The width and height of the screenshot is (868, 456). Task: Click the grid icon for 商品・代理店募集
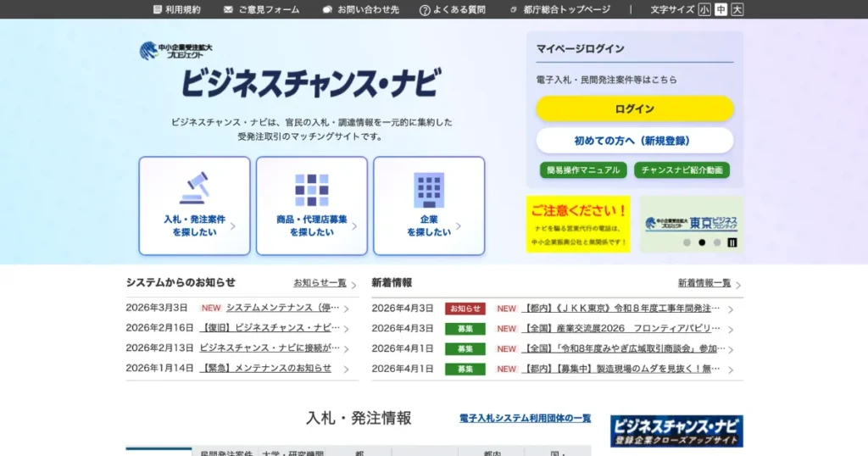[x=312, y=190]
